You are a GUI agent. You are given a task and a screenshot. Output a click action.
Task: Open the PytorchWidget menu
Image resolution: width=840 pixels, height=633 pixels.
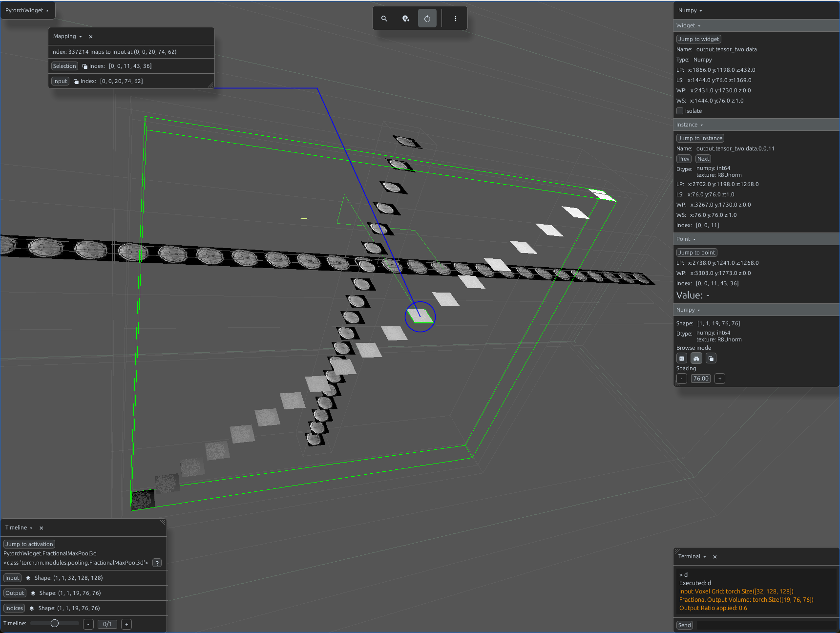(27, 10)
